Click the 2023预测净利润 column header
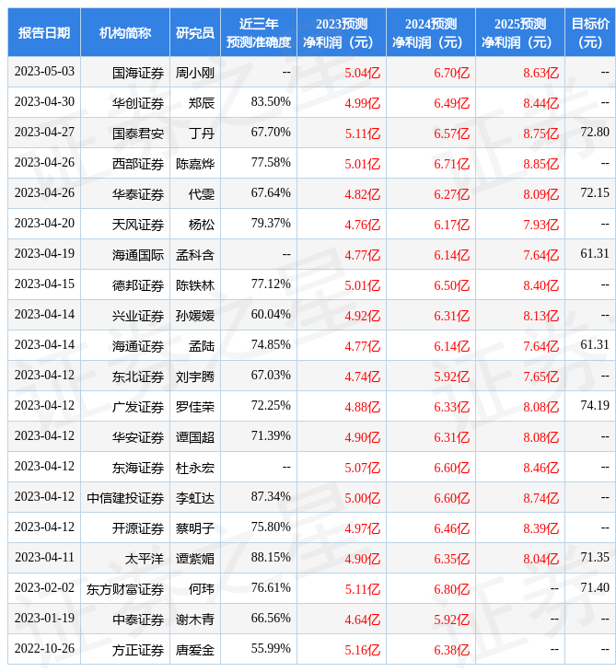 [x=342, y=32]
